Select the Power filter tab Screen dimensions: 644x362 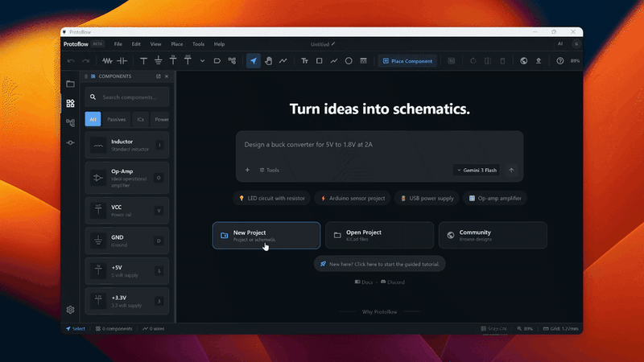[160, 119]
